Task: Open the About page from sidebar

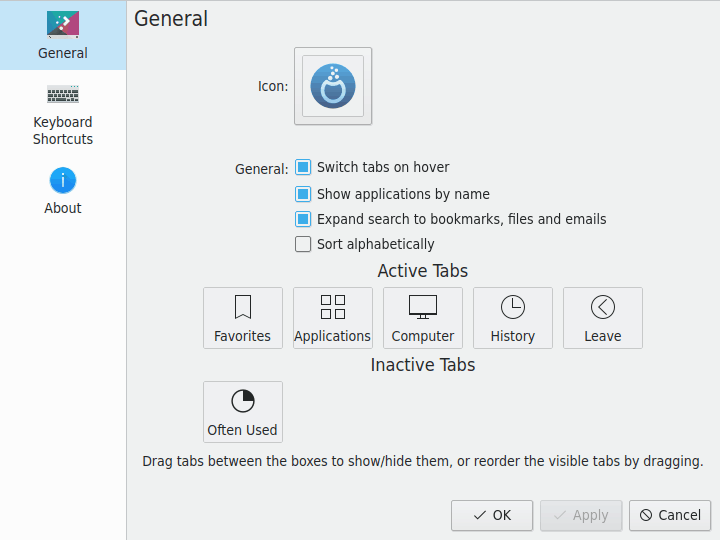Action: 63,192
